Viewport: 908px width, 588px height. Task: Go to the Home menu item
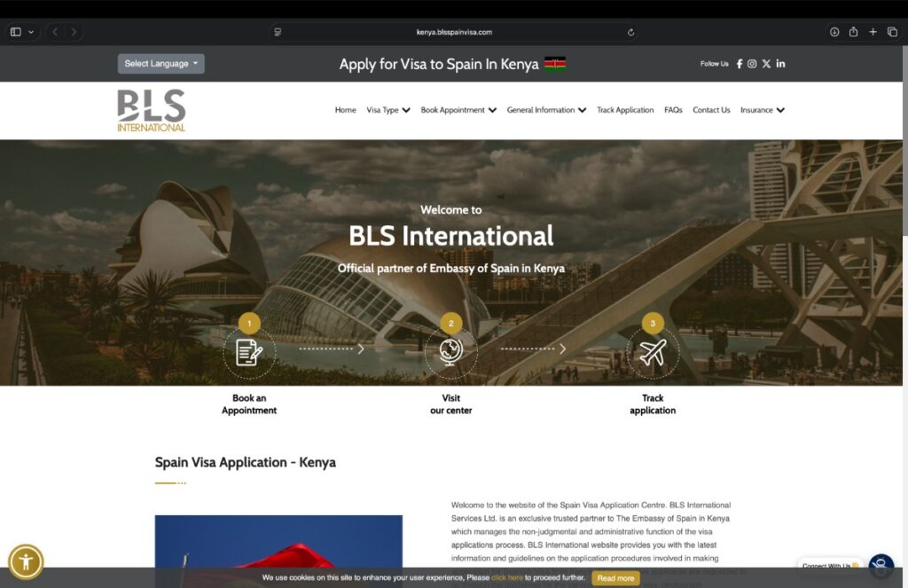click(x=345, y=110)
